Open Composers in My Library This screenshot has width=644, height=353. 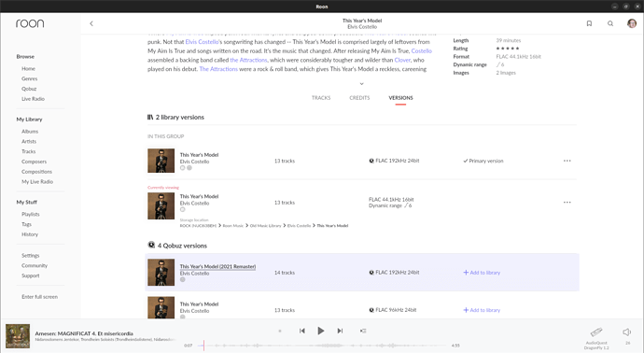point(35,162)
